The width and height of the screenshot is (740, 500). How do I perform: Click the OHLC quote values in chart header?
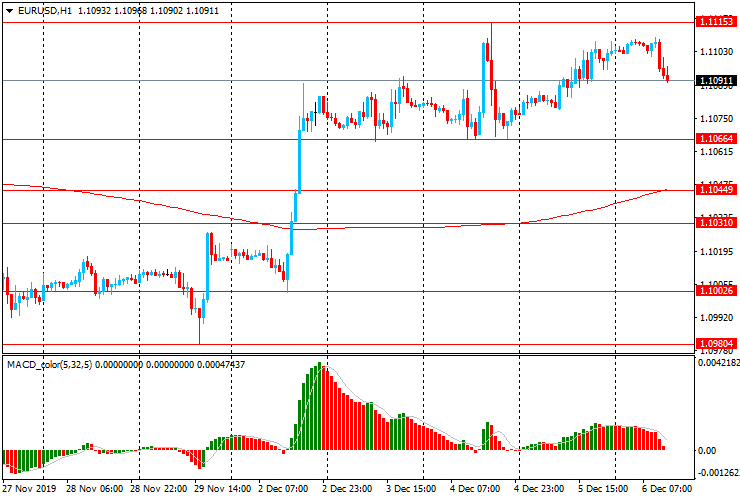tap(148, 10)
